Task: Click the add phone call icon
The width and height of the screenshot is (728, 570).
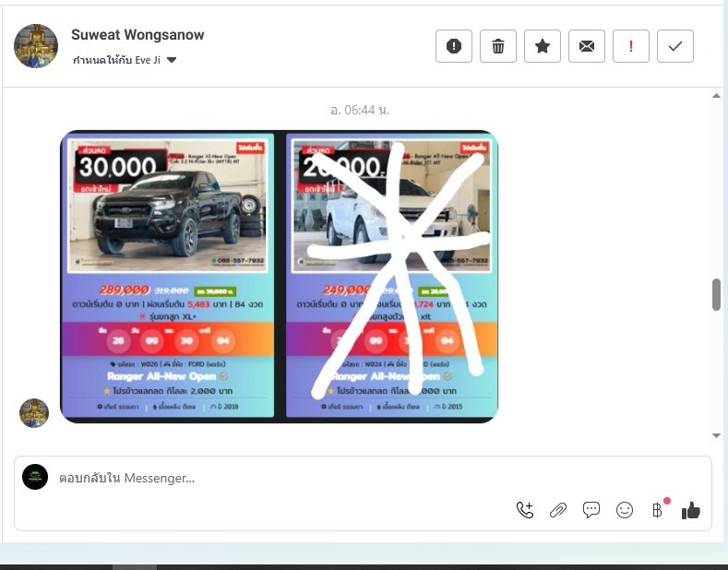Action: [525, 510]
